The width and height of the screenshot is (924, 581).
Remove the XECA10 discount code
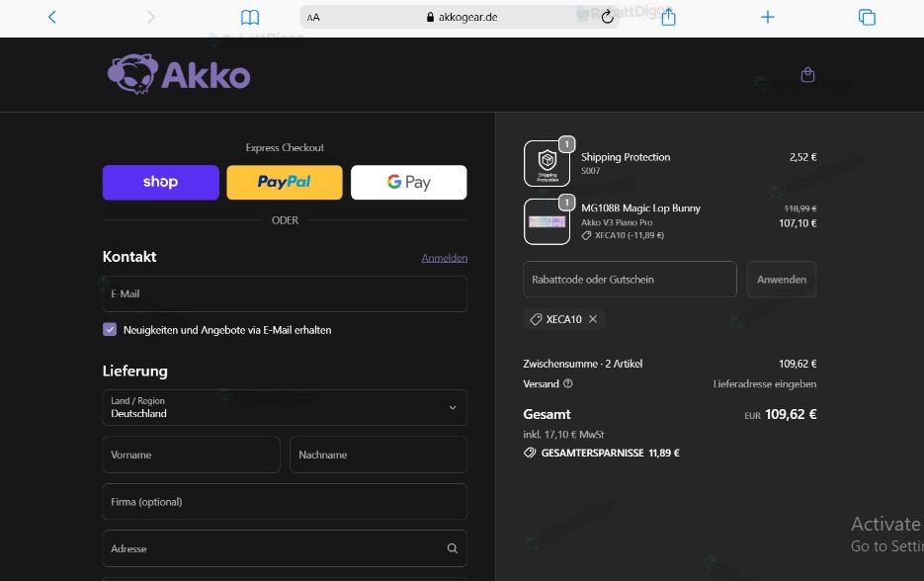593,319
